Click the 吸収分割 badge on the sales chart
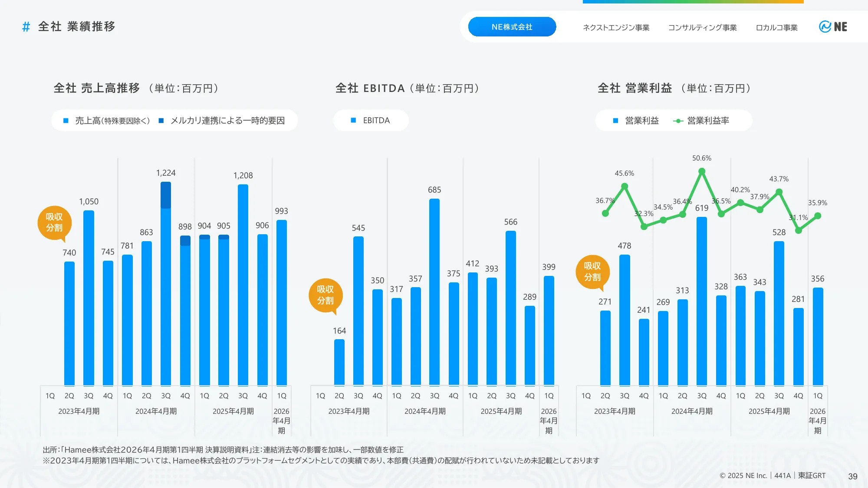The width and height of the screenshot is (868, 488). click(55, 222)
